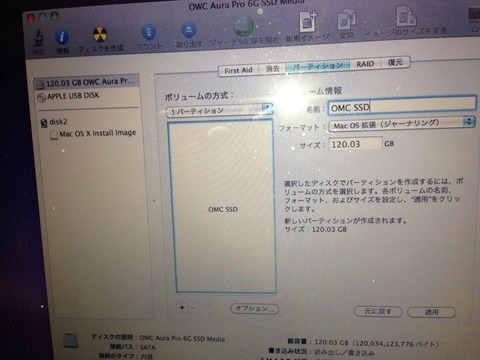Screen dimensions: 480x360
Task: Open the Info toolbar icon
Action: [62, 37]
